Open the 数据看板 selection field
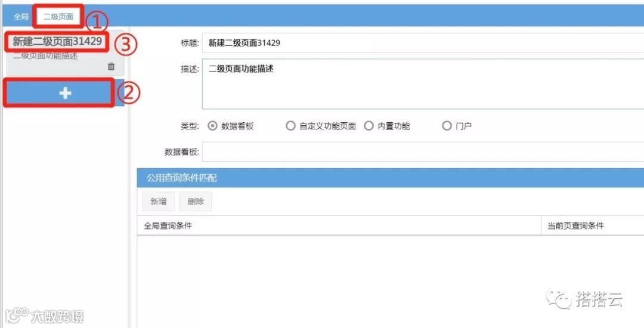This screenshot has height=328, width=644. (x=423, y=152)
